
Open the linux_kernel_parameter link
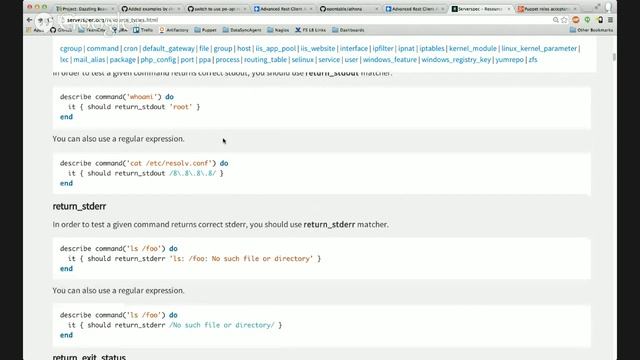(x=539, y=48)
